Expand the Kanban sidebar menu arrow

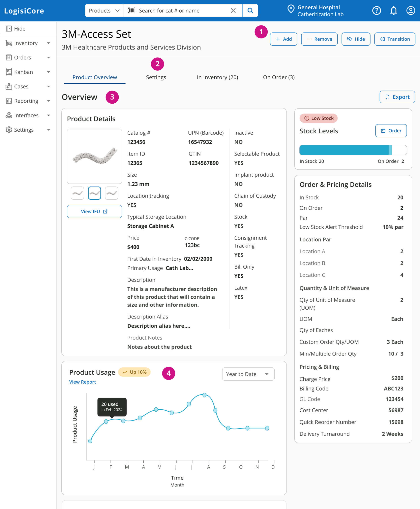(x=49, y=72)
